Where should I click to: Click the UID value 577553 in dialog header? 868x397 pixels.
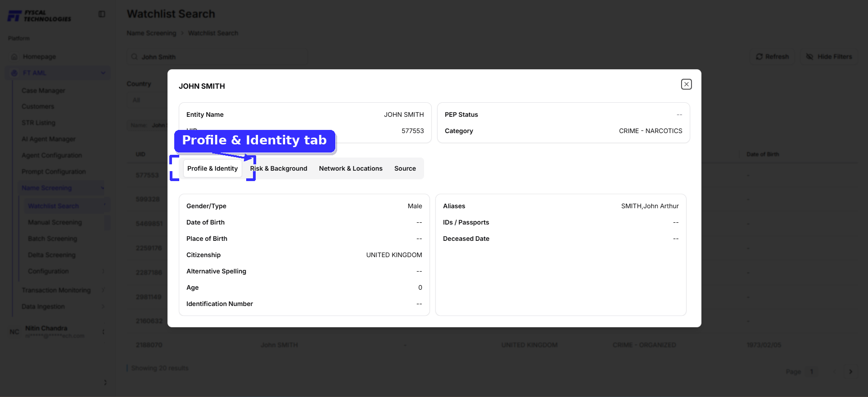pyautogui.click(x=413, y=131)
